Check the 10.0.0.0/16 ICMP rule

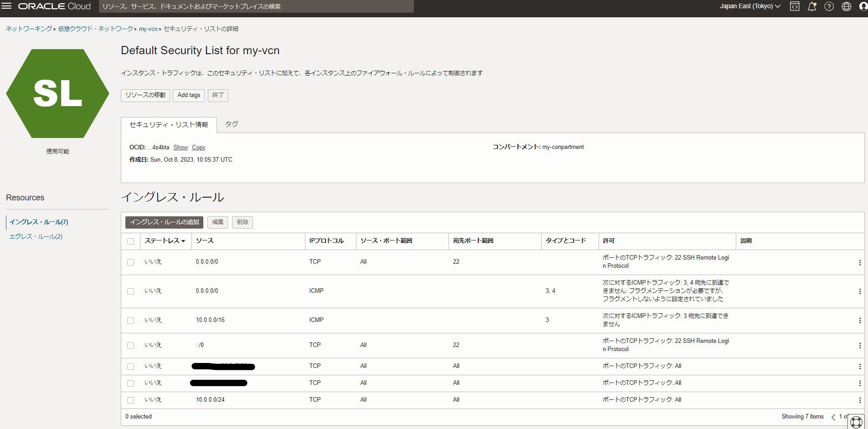click(131, 321)
